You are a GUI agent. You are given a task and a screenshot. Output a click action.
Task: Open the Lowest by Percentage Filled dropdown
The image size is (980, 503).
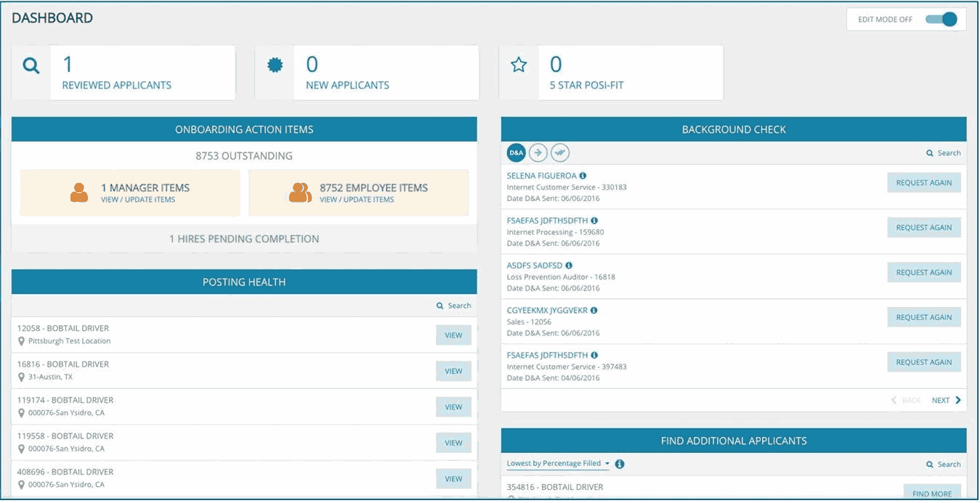556,463
